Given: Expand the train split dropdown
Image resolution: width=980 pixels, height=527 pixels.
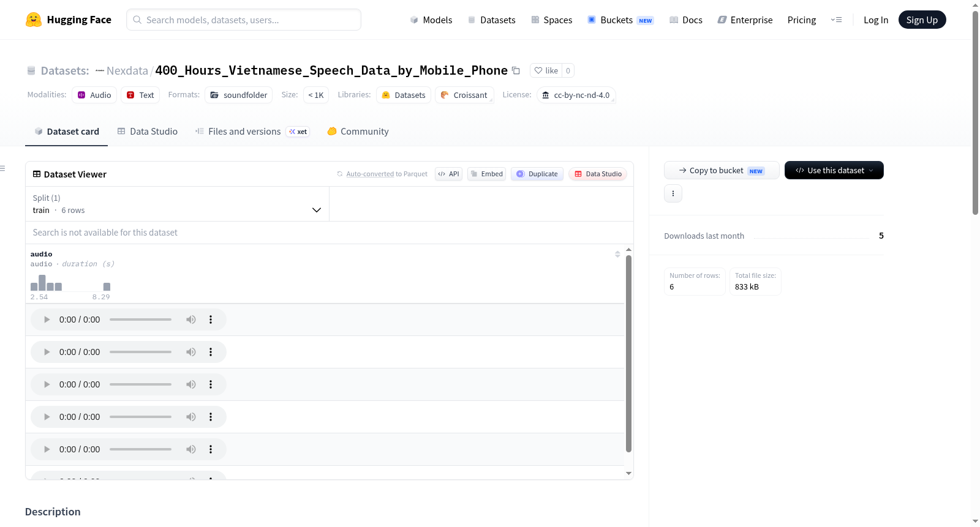Looking at the screenshot, I should (177, 204).
